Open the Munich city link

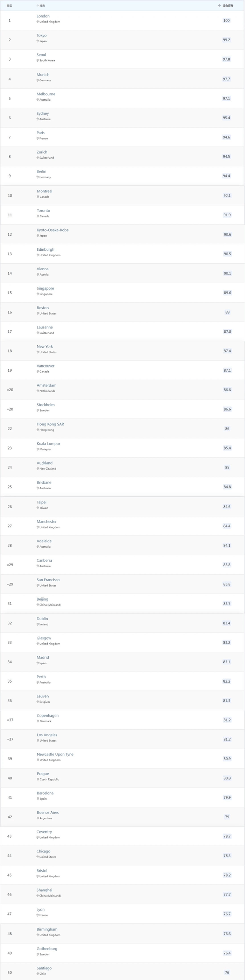(43, 75)
